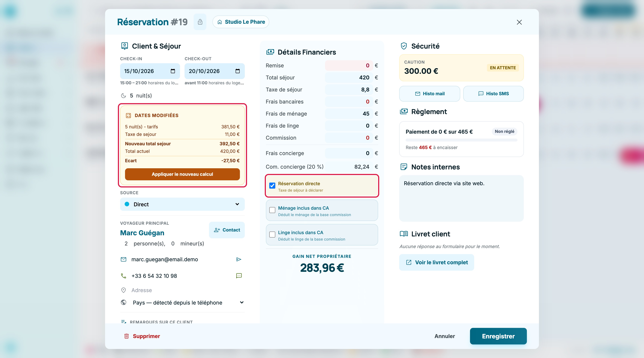
Task: Click the Ecart value -27,50 €
Action: tap(230, 161)
